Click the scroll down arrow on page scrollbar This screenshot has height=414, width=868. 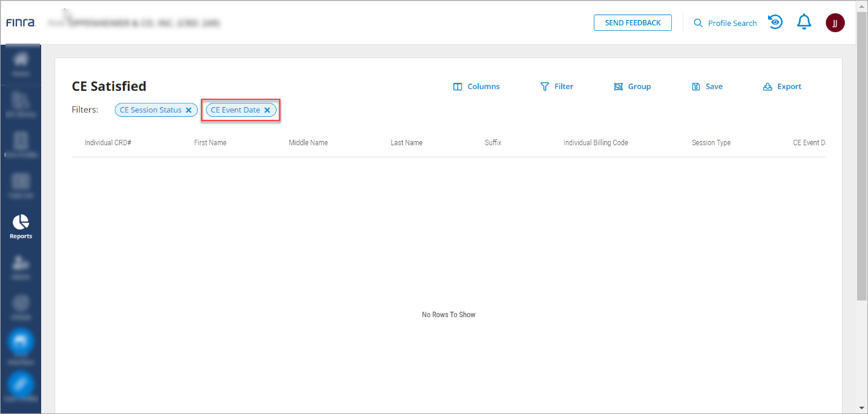pos(862,407)
